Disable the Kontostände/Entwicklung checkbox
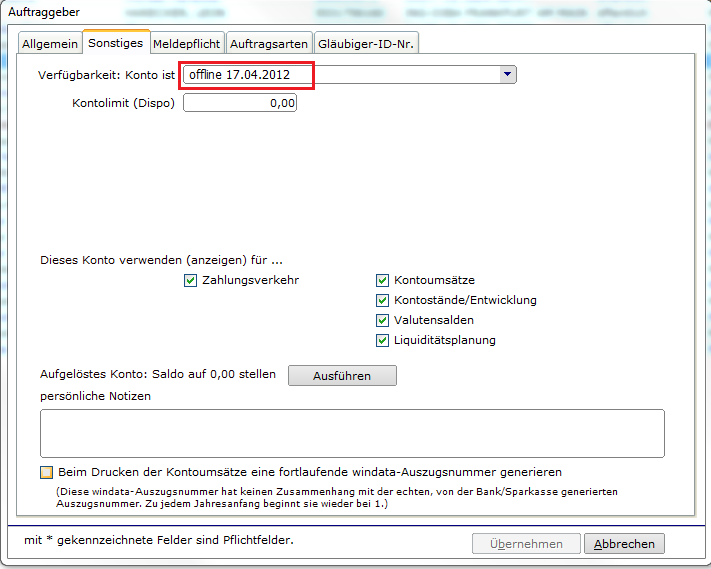711x569 pixels. pyautogui.click(x=382, y=300)
